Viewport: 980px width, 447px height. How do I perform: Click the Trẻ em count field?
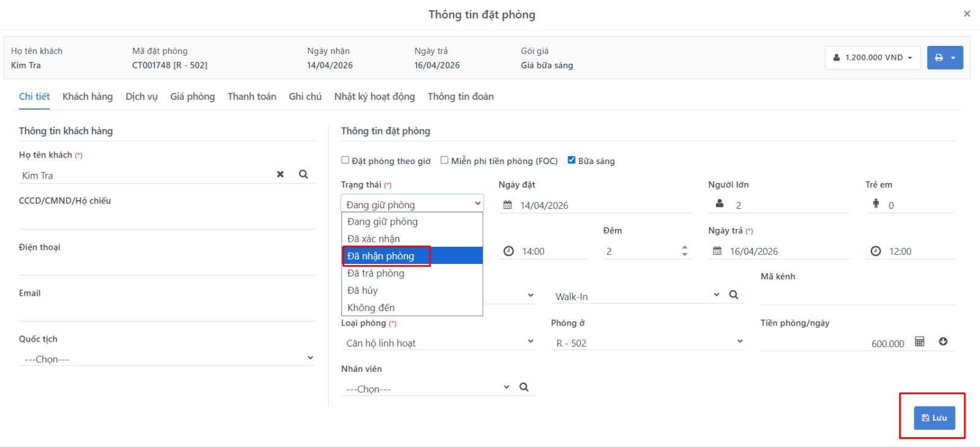pos(921,205)
